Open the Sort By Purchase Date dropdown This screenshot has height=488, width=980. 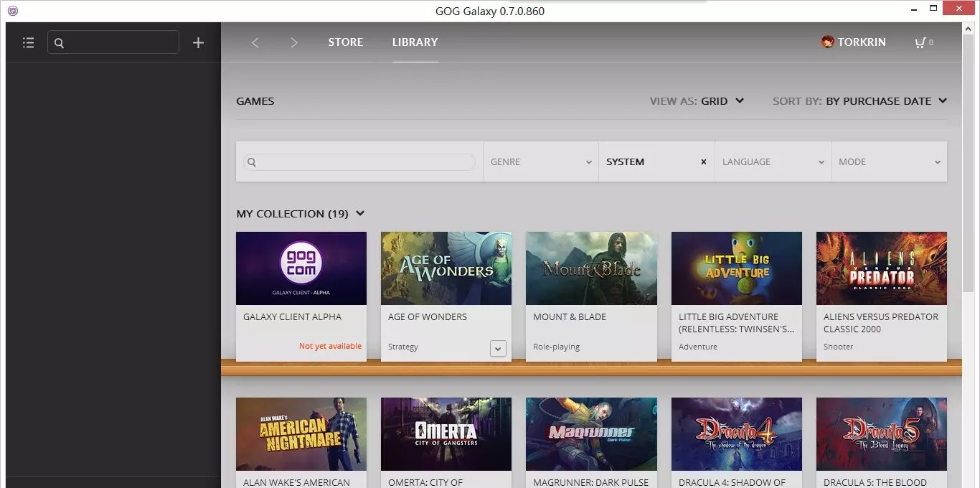(x=860, y=101)
